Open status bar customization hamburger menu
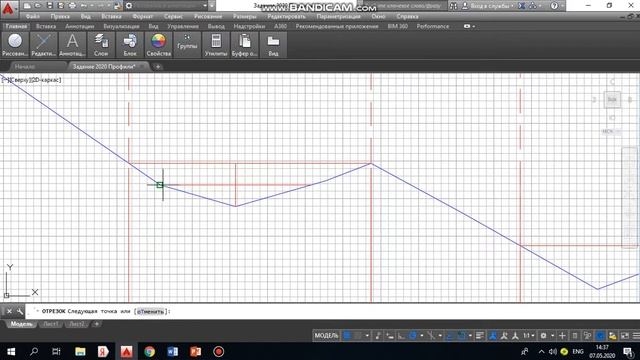The image size is (640, 360). (636, 336)
